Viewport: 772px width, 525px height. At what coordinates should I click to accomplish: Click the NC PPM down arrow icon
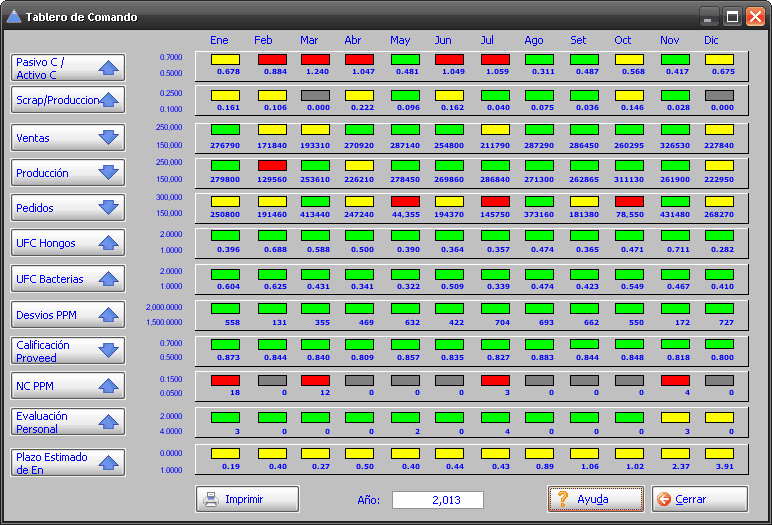tap(108, 385)
